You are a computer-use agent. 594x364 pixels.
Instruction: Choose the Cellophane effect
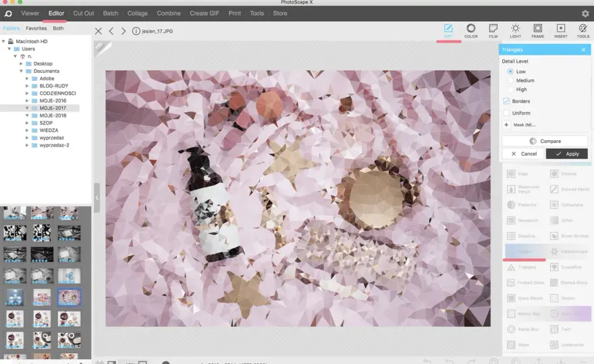[567, 205]
